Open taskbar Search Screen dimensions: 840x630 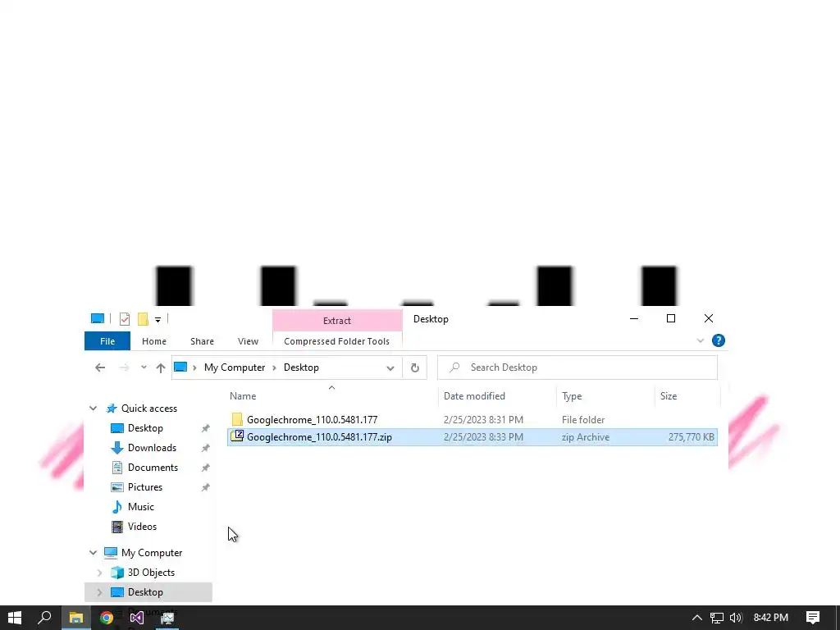[45, 618]
